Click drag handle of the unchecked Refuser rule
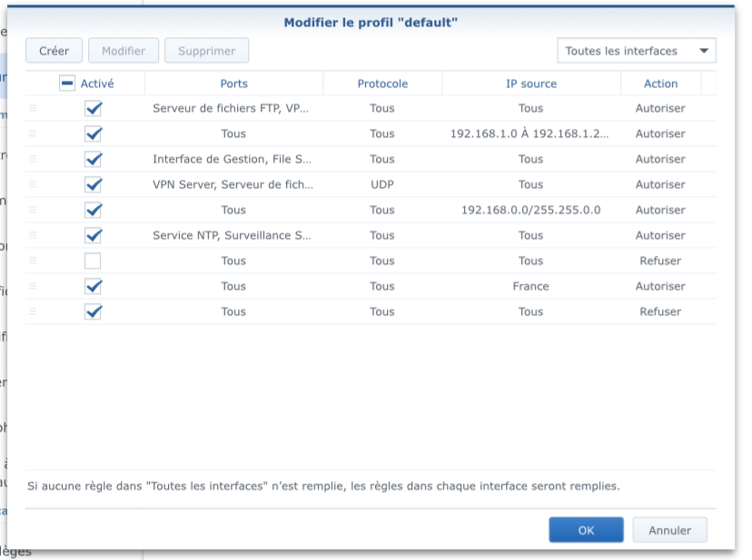 33,260
